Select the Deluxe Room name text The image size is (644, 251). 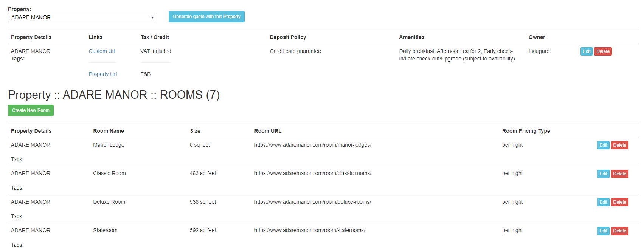coord(109,202)
